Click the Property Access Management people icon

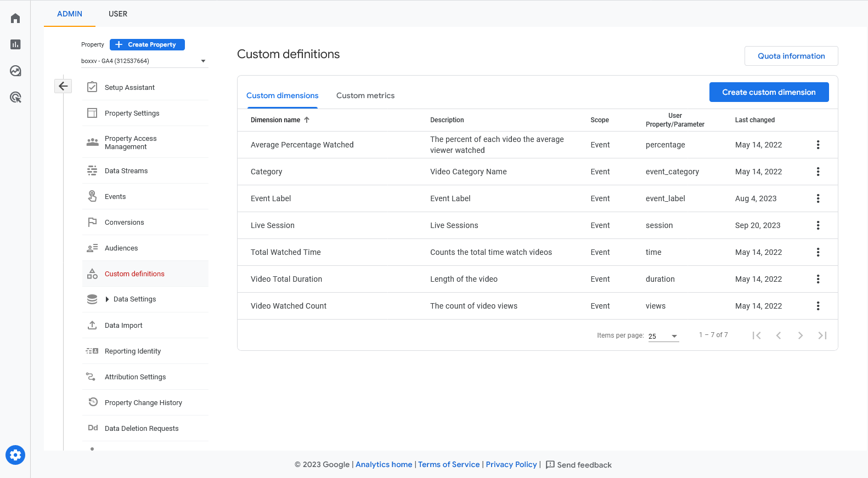[x=92, y=142]
